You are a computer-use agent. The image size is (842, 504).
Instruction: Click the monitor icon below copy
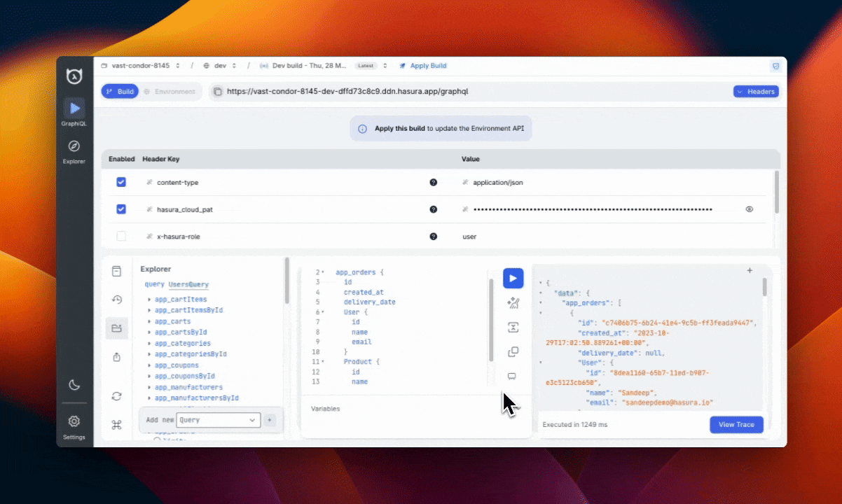pyautogui.click(x=512, y=376)
